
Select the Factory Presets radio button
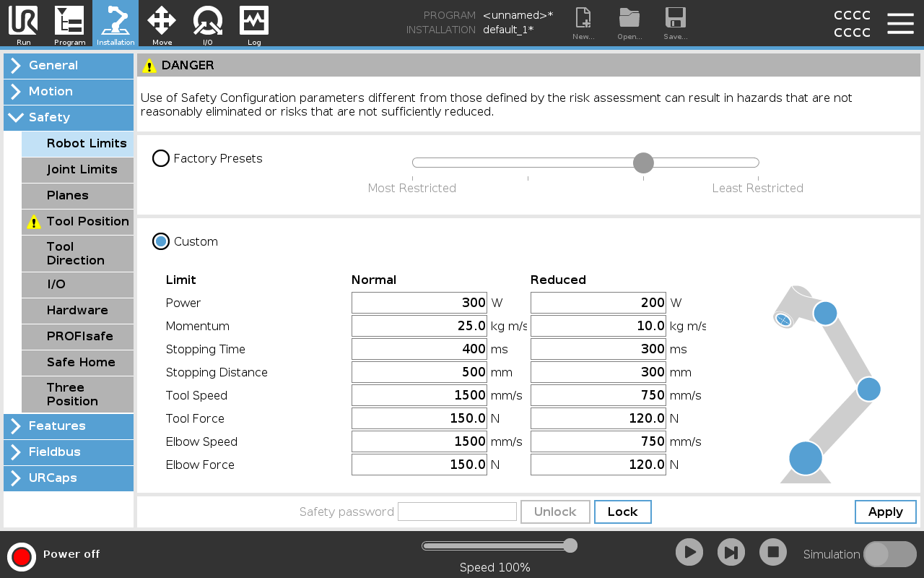point(161,158)
